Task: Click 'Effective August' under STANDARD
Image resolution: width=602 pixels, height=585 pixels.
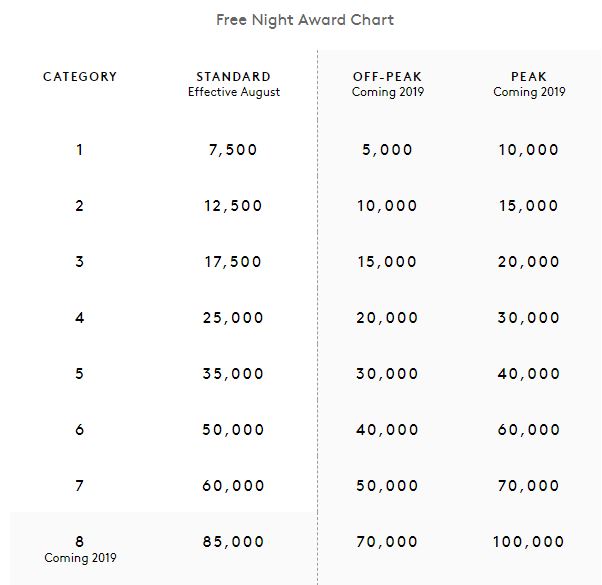Action: pos(234,93)
